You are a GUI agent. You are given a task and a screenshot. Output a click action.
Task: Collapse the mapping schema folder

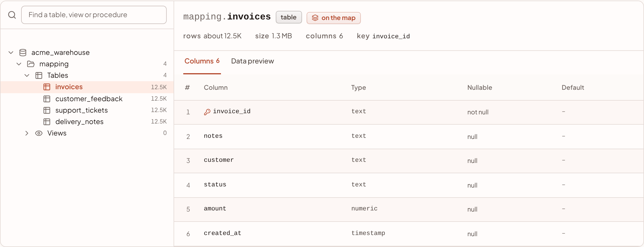[x=19, y=64]
